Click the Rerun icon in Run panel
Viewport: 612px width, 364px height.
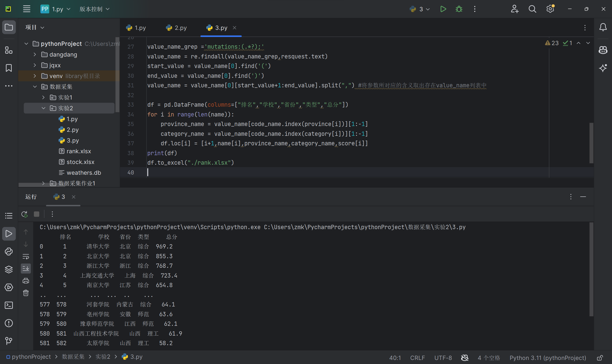click(25, 214)
